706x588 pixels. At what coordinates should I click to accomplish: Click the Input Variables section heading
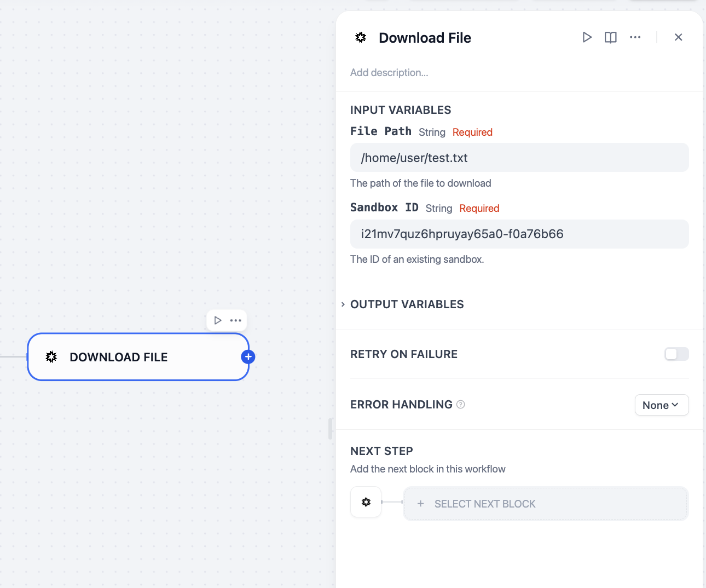pyautogui.click(x=400, y=110)
